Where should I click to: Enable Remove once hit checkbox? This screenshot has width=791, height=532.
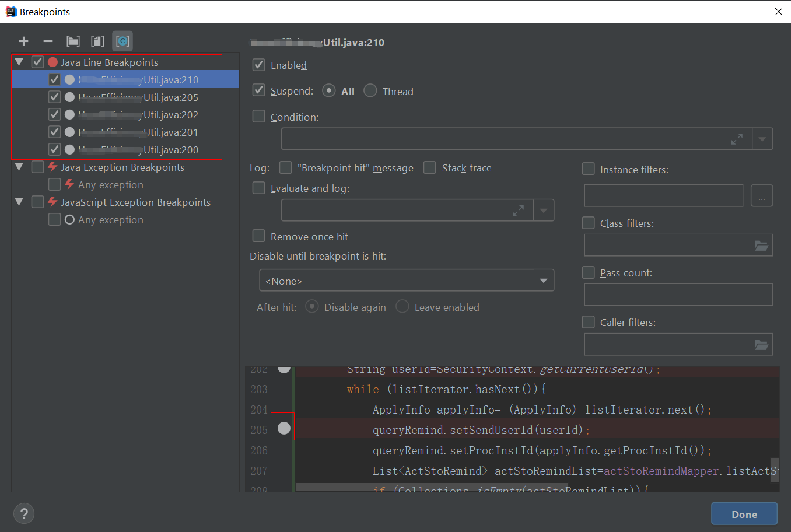pyautogui.click(x=259, y=236)
